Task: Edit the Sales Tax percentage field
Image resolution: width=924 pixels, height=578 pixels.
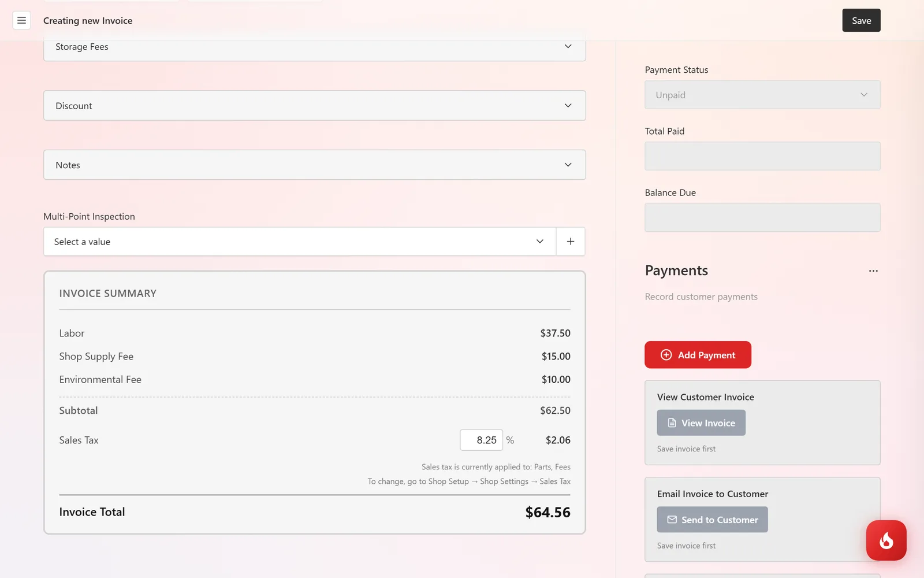Action: click(482, 440)
